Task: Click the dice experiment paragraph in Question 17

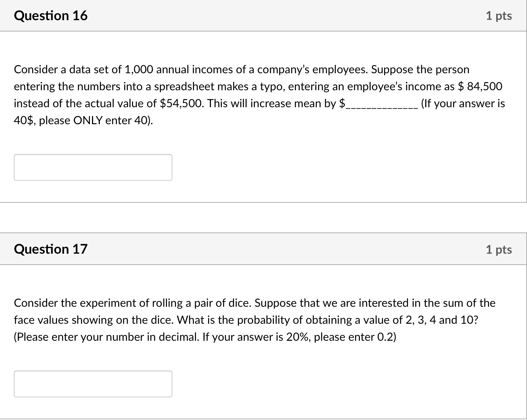Action: pyautogui.click(x=248, y=320)
